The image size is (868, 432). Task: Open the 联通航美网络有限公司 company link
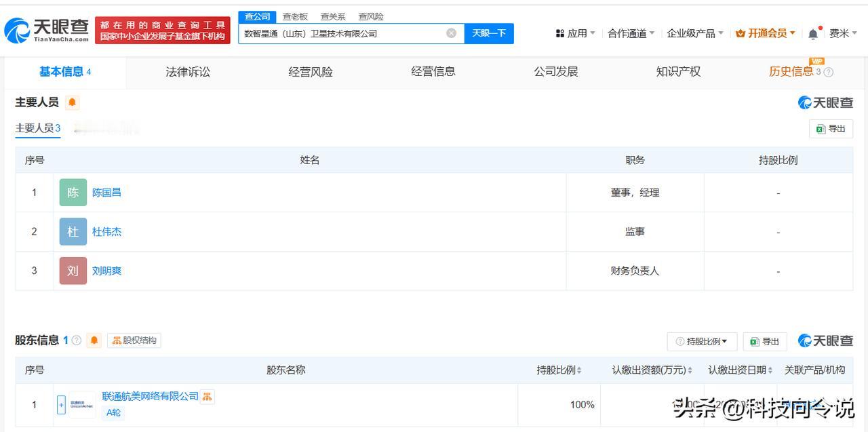(150, 397)
